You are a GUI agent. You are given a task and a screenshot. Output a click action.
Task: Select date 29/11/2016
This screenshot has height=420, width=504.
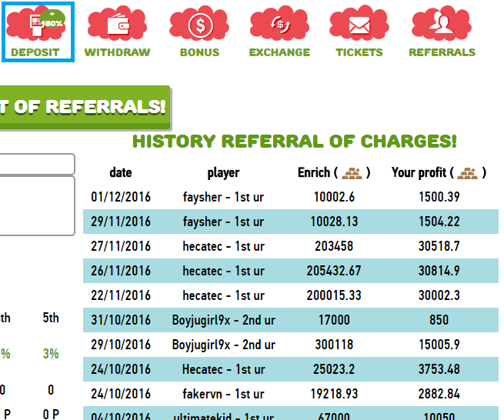[x=121, y=222]
